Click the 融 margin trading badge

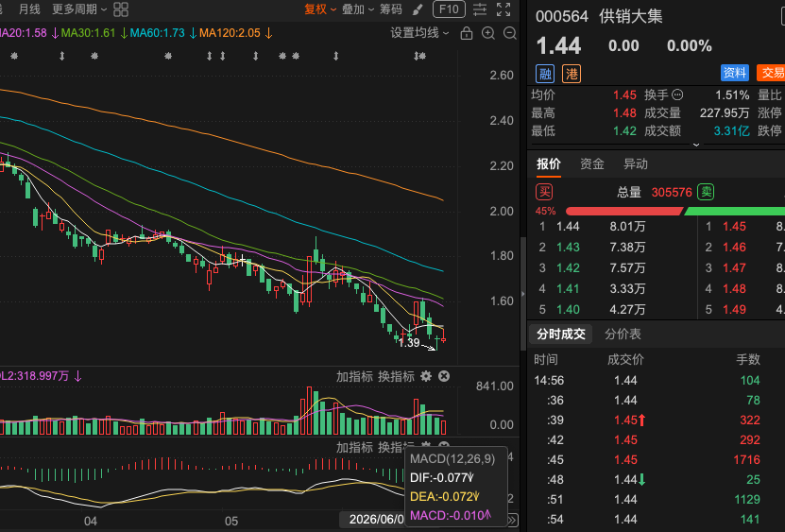coord(545,74)
